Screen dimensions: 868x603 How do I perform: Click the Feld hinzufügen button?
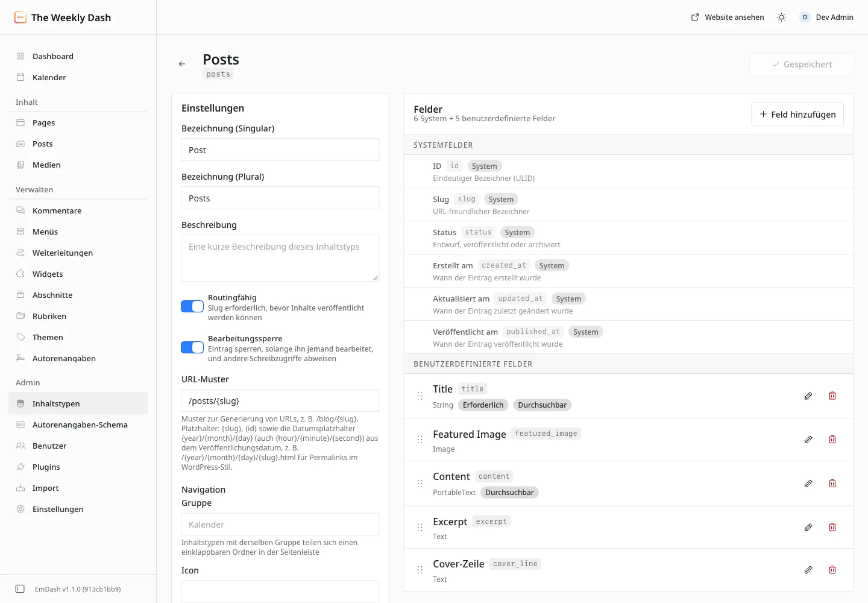[797, 114]
